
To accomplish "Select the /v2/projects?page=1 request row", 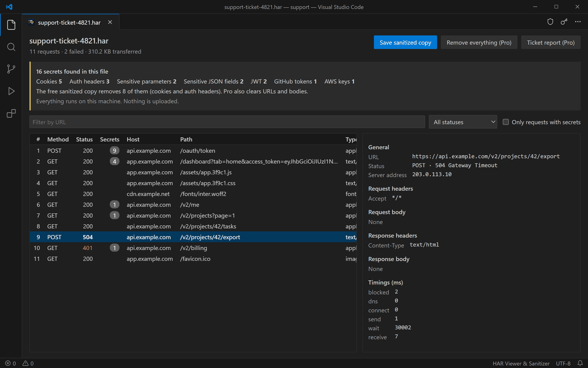I will pos(193,215).
